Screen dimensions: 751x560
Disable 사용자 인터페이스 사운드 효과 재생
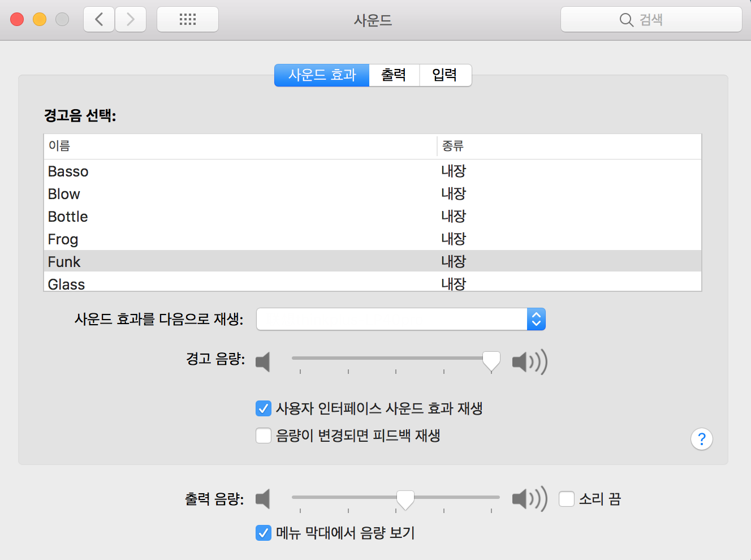264,408
